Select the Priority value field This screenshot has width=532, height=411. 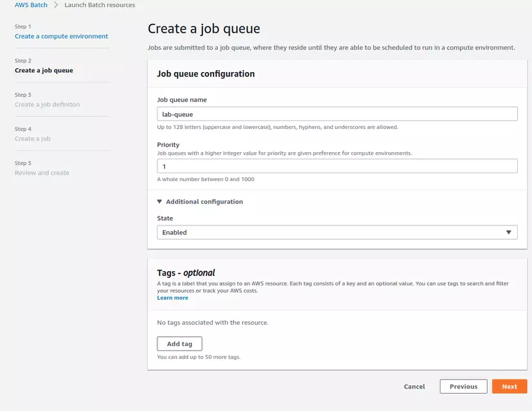pos(337,166)
